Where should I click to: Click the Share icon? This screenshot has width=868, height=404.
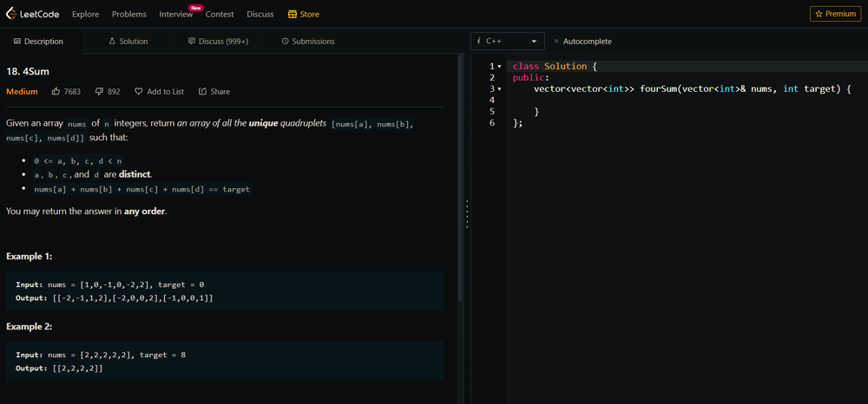(202, 91)
